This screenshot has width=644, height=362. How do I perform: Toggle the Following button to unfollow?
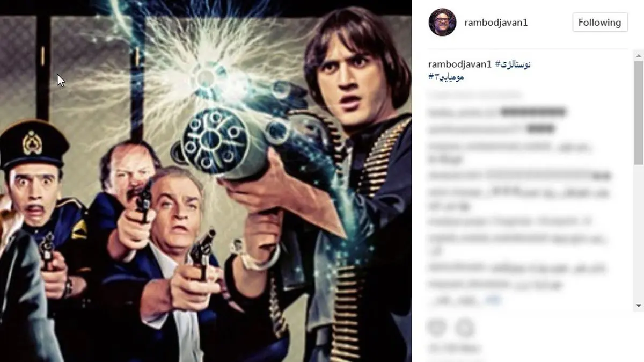click(599, 23)
